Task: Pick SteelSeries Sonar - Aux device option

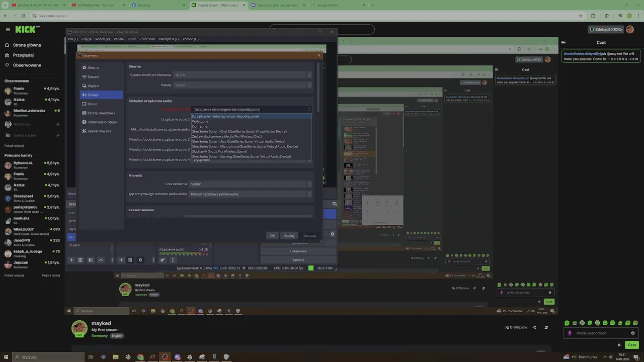Action: coord(252,141)
